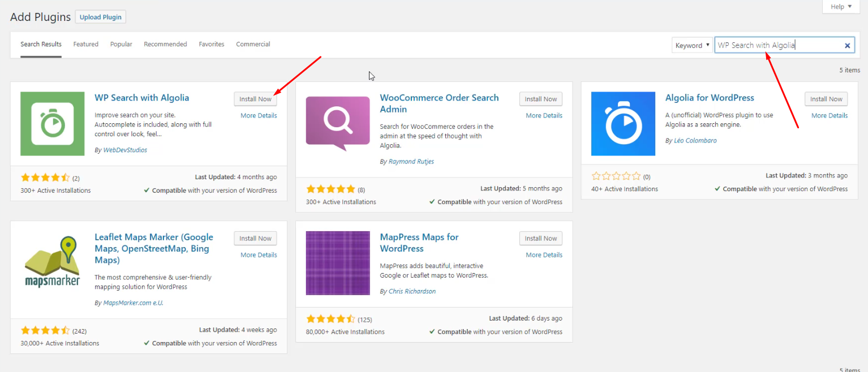Click the 'Last Updated: 3 months ago' text
The height and width of the screenshot is (372, 868).
point(807,175)
